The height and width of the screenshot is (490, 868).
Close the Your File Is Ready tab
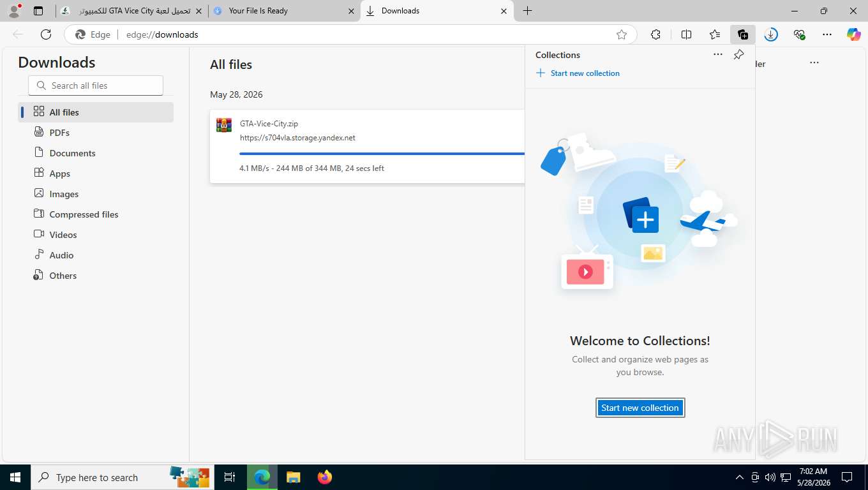point(351,11)
